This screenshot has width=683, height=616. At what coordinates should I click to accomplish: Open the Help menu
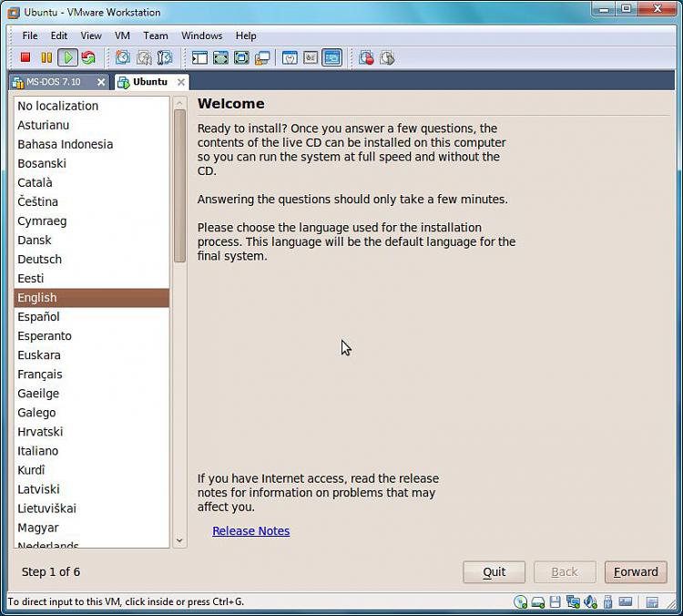point(246,36)
